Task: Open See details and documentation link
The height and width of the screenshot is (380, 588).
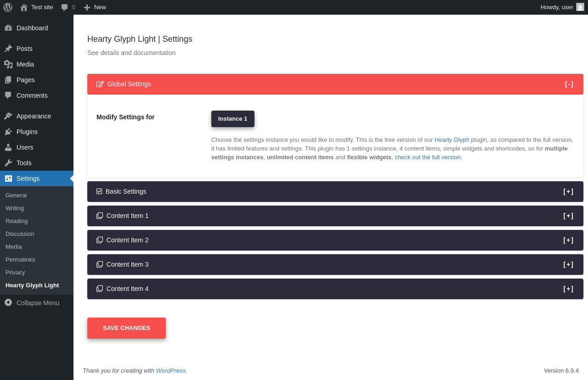Action: [x=131, y=53]
